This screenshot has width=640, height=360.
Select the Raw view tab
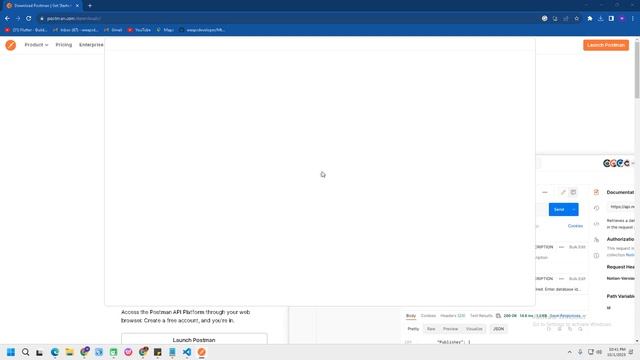pos(431,329)
